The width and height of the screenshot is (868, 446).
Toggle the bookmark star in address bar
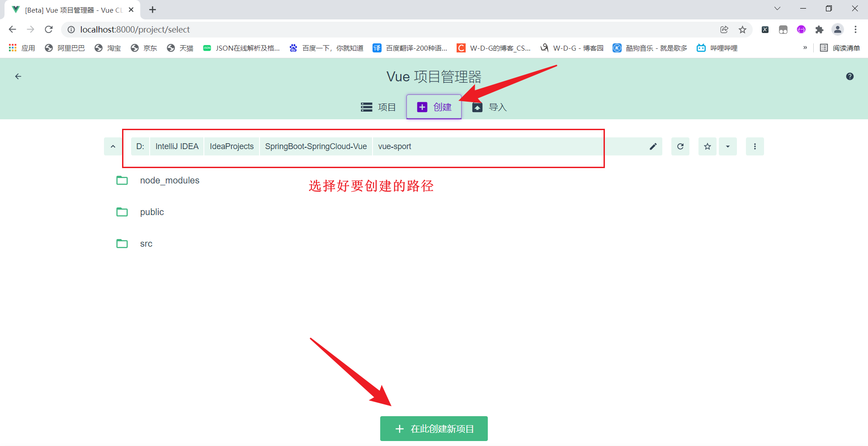(x=742, y=29)
